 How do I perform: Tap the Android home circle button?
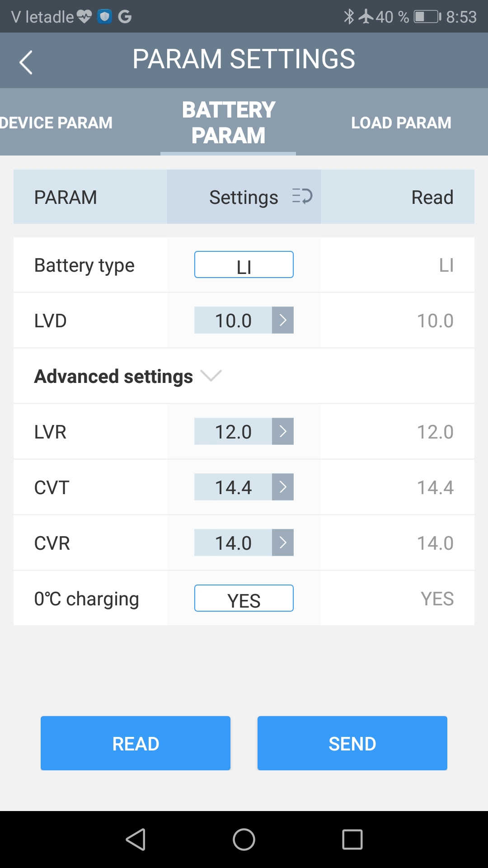pos(244,840)
